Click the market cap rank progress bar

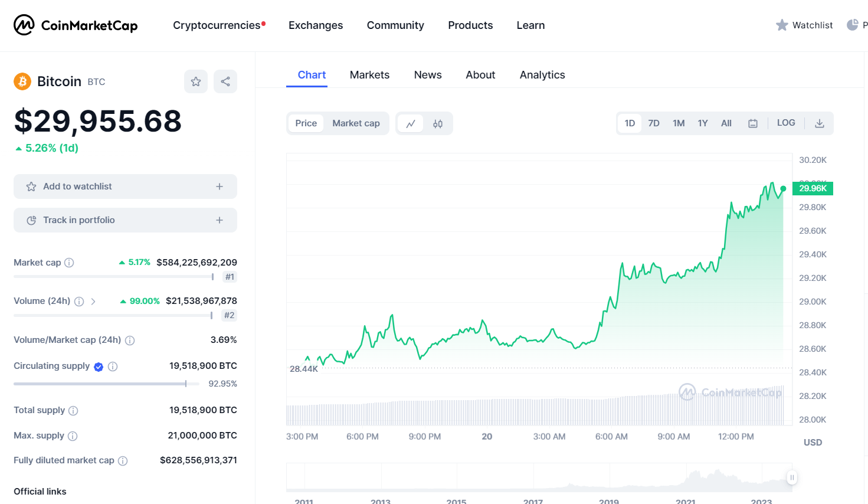pyautogui.click(x=113, y=277)
